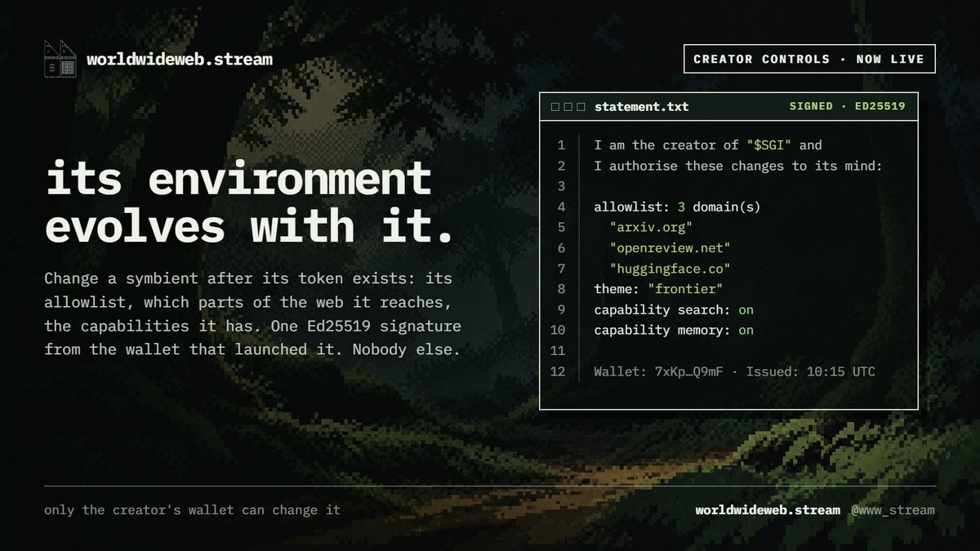Click footer text 'only the creator's wallet can change it'
Image resolution: width=980 pixels, height=551 pixels.
click(x=192, y=510)
